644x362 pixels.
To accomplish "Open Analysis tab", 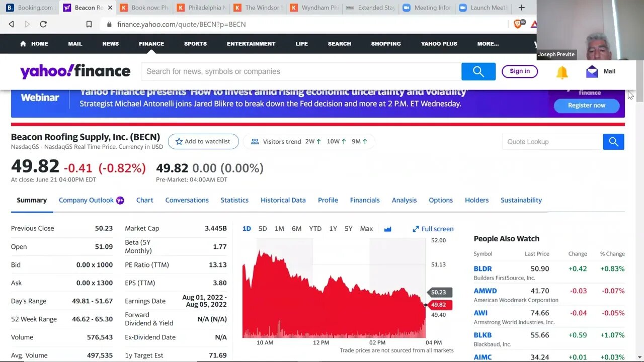I will 404,200.
